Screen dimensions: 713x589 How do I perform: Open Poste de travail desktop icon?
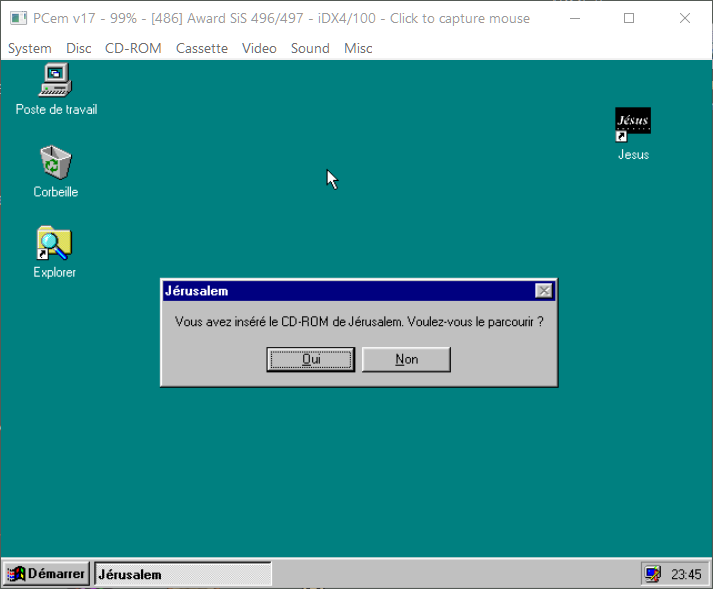pos(56,79)
